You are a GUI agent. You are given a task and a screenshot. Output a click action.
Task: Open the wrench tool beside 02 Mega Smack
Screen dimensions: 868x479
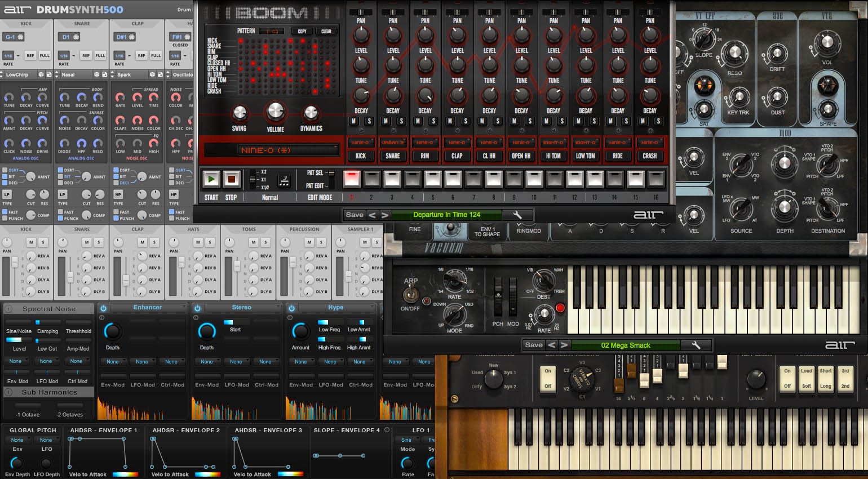697,345
